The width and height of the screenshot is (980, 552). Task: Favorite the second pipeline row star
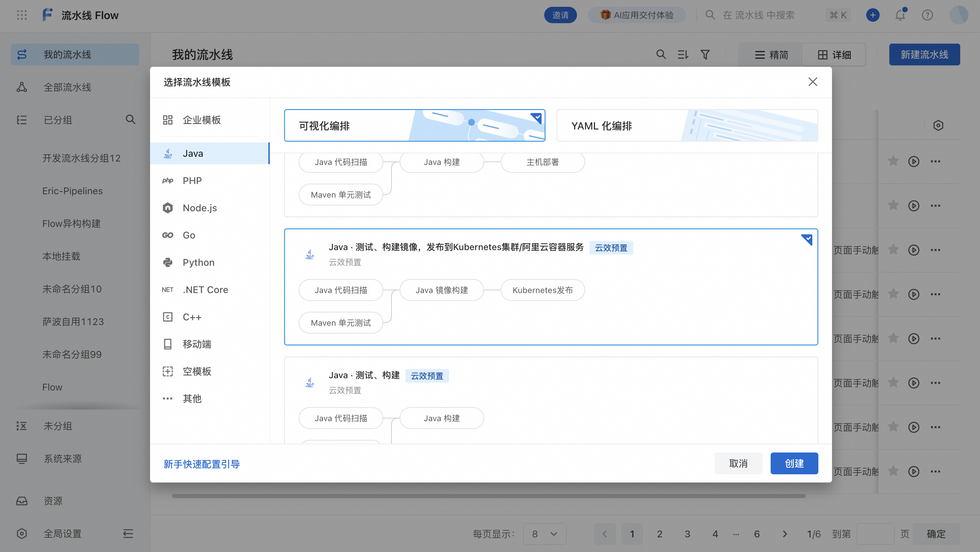point(893,206)
